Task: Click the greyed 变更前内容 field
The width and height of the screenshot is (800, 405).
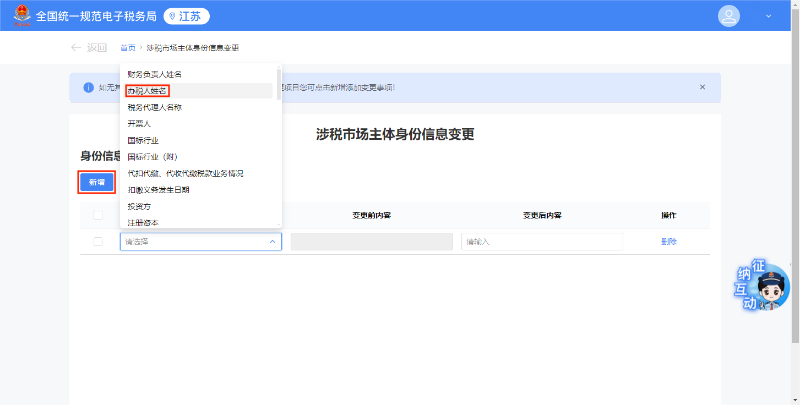Action: pyautogui.click(x=371, y=242)
